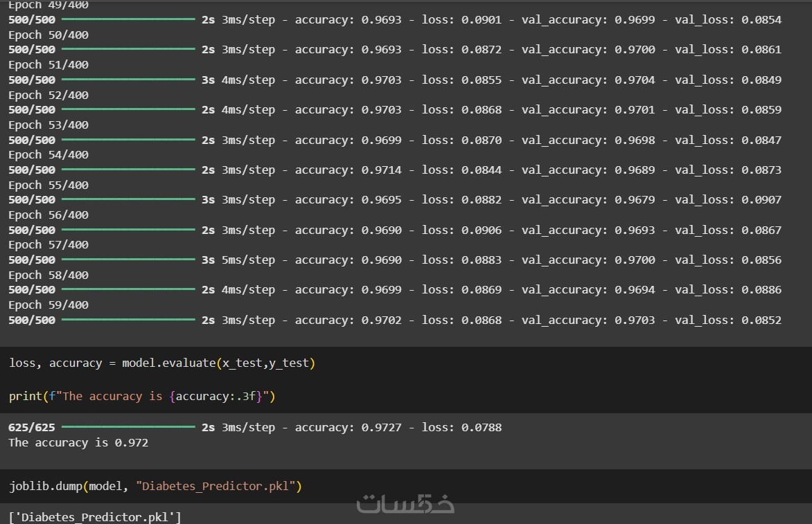This screenshot has height=524, width=812.
Task: Click the "Epoch 52/400" label
Action: click(x=48, y=95)
